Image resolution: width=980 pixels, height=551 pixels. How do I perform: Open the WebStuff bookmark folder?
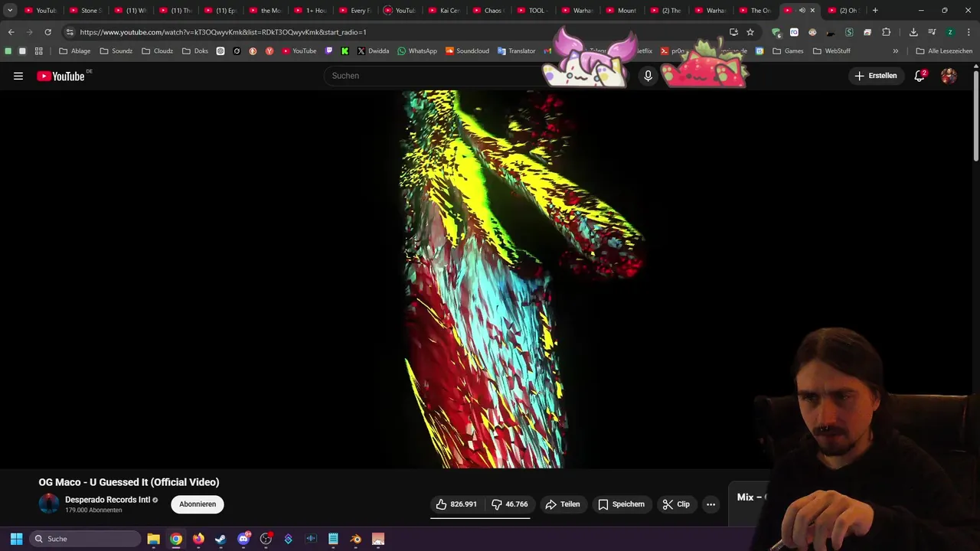(831, 51)
